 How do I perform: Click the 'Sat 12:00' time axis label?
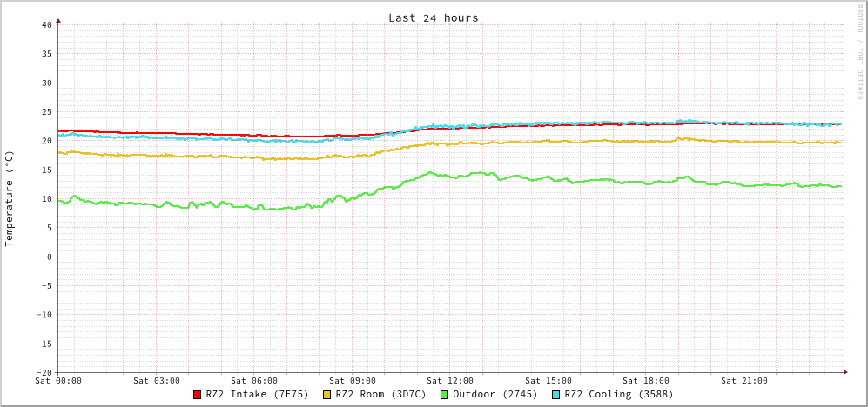450,381
